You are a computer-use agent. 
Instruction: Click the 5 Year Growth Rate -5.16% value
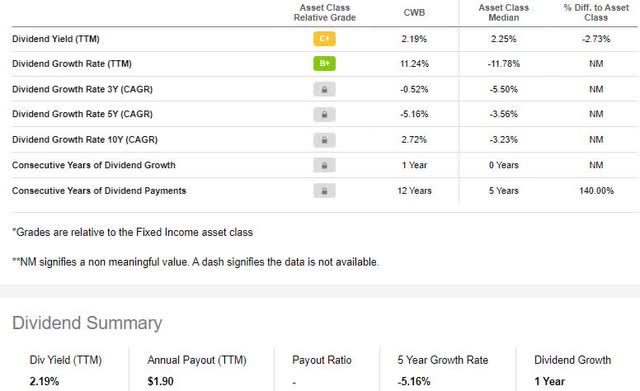coord(414,382)
